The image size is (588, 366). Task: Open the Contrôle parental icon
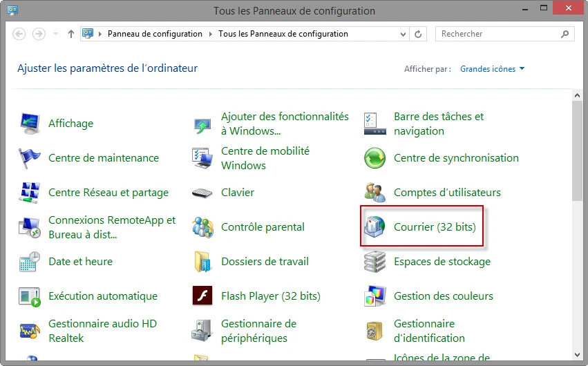[x=202, y=227]
